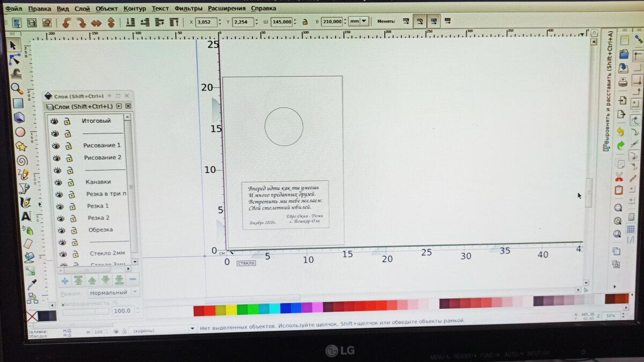Select the Text tool

tap(26, 217)
